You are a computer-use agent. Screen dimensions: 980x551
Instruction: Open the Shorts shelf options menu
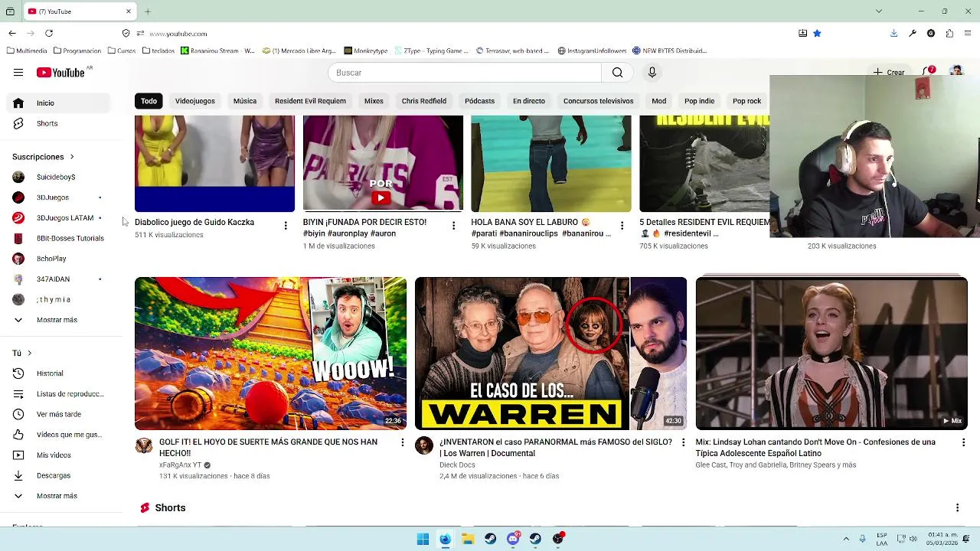(957, 508)
